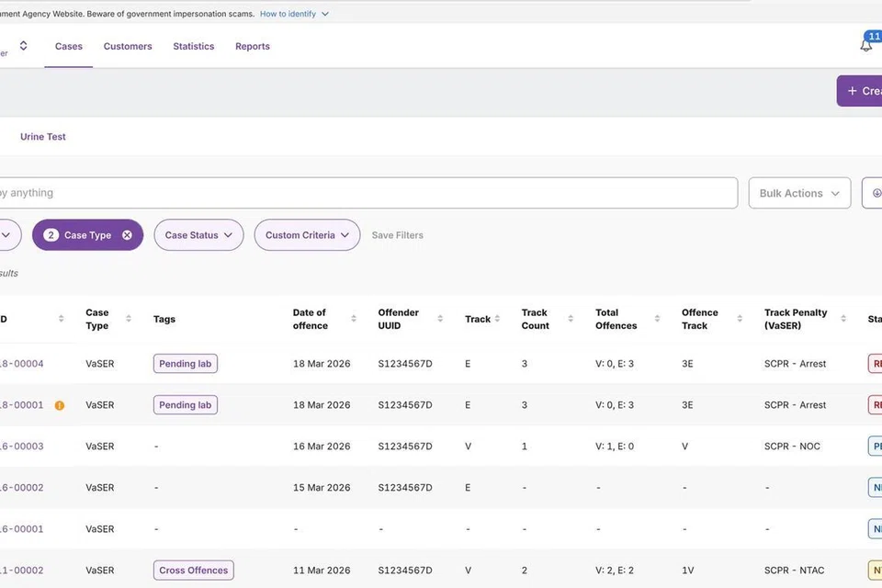The height and width of the screenshot is (588, 882).
Task: Expand the Case Status filter dropdown
Action: point(198,235)
